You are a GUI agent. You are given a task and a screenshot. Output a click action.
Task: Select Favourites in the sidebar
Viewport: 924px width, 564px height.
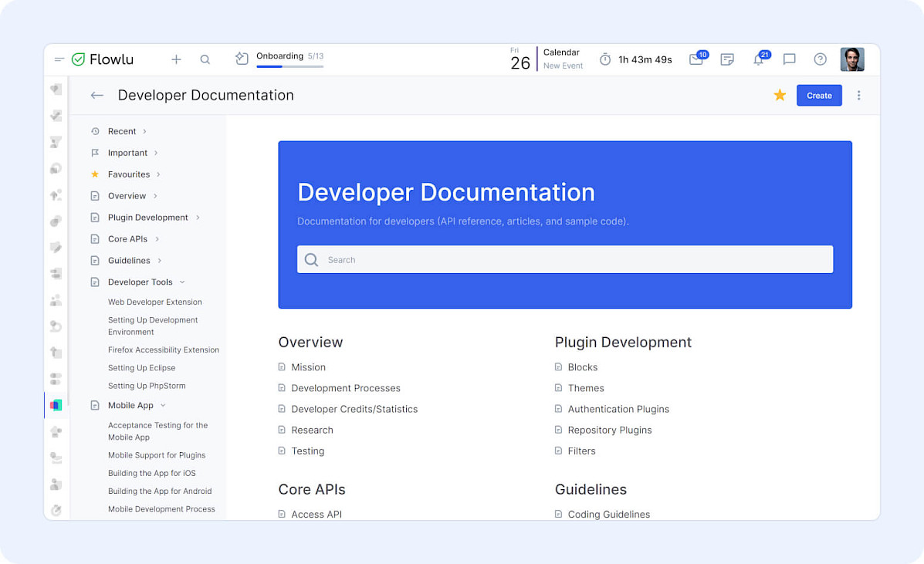click(x=128, y=174)
